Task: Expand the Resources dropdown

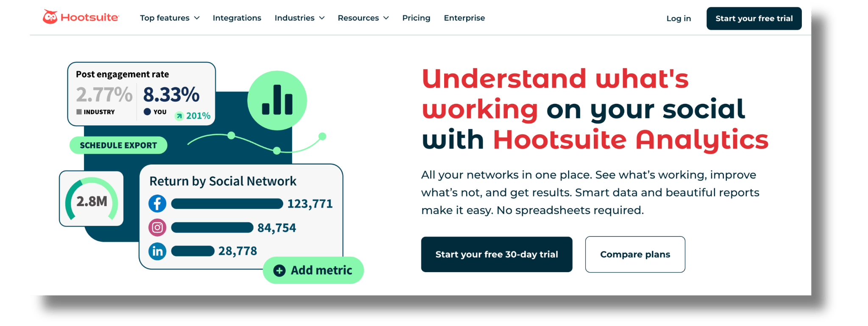Action: pos(363,18)
